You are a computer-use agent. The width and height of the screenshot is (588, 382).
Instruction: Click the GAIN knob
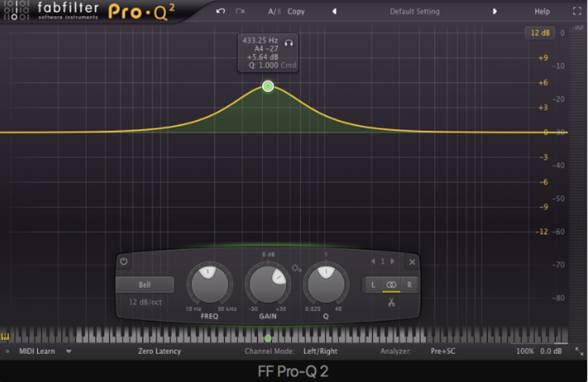click(266, 284)
